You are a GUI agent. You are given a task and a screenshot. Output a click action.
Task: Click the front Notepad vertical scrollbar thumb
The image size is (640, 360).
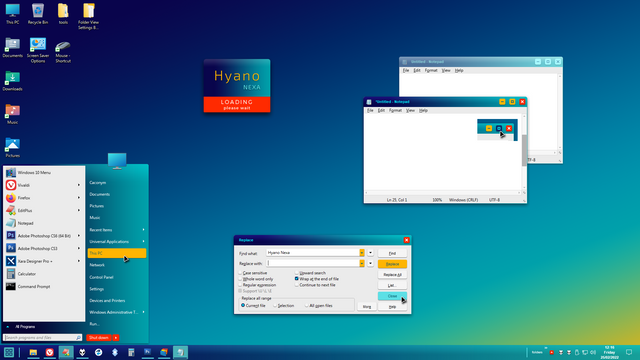point(524,150)
